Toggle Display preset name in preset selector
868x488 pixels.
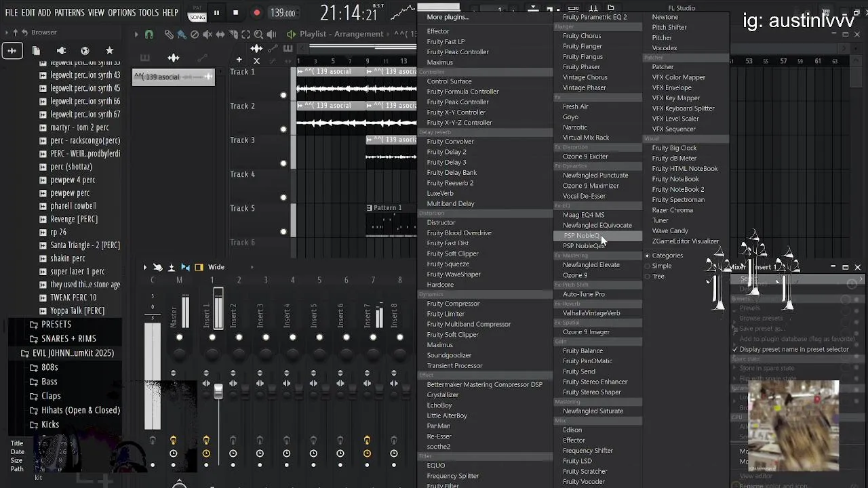(x=790, y=349)
